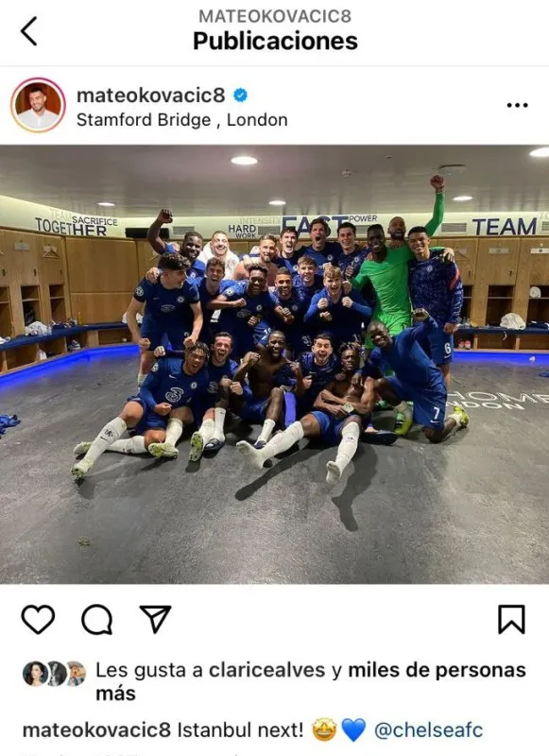The width and height of the screenshot is (549, 756).
Task: Tap the Chelsea locker room photo
Action: pos(274,365)
